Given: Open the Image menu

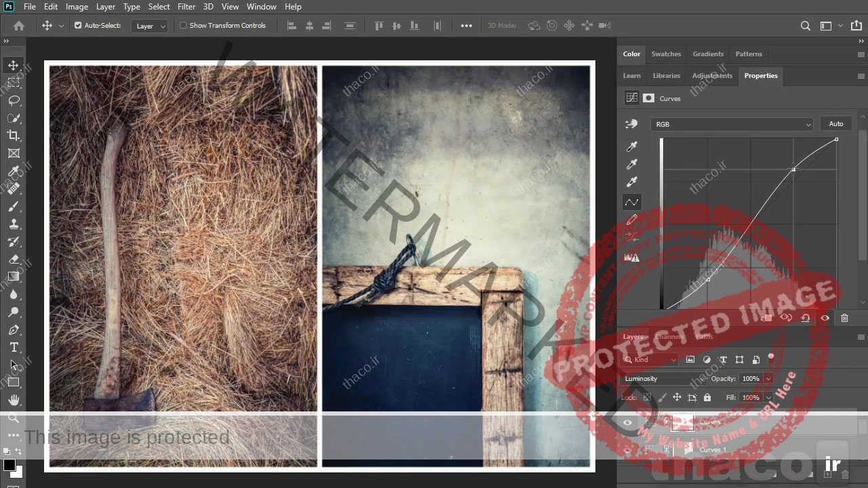Looking at the screenshot, I should click(77, 7).
